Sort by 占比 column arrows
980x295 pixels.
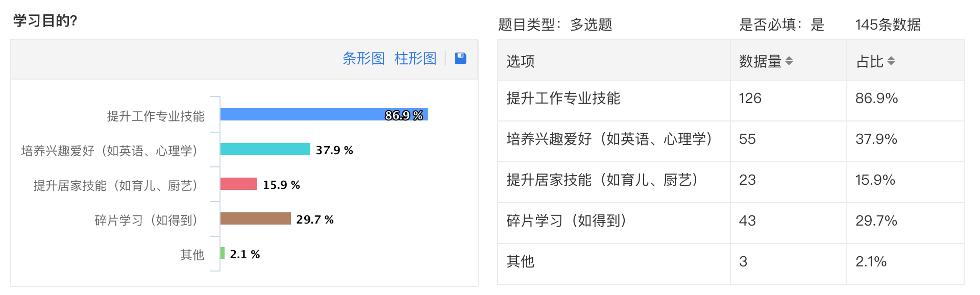(891, 61)
